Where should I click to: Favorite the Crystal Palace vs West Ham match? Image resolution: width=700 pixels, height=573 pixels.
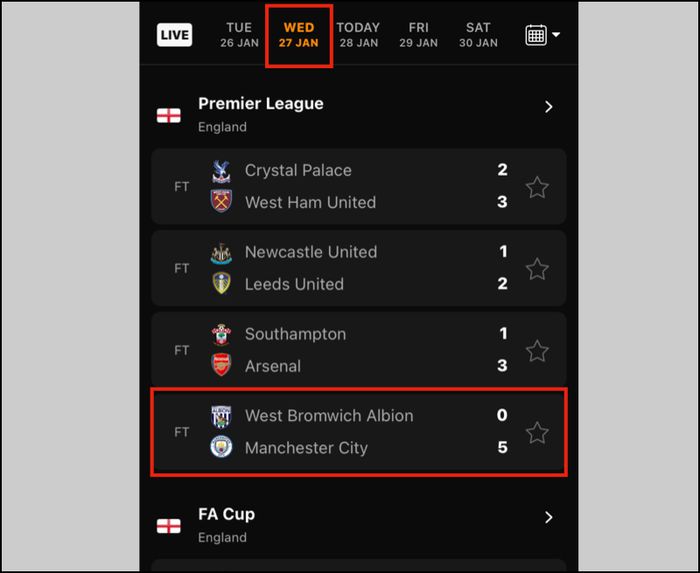pos(537,187)
